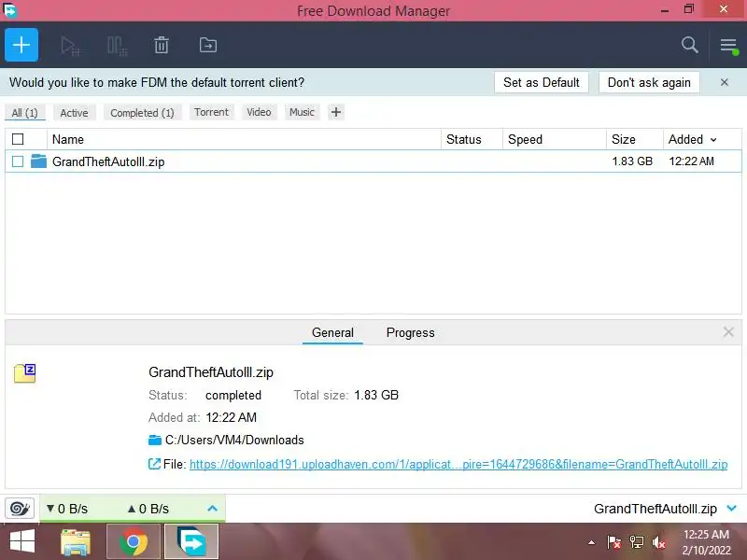
Task: Select the Video filter tab
Action: (259, 112)
